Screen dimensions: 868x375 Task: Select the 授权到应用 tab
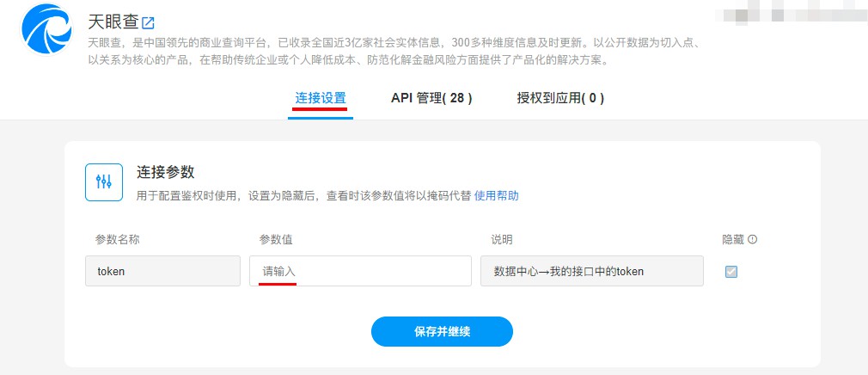[560, 98]
